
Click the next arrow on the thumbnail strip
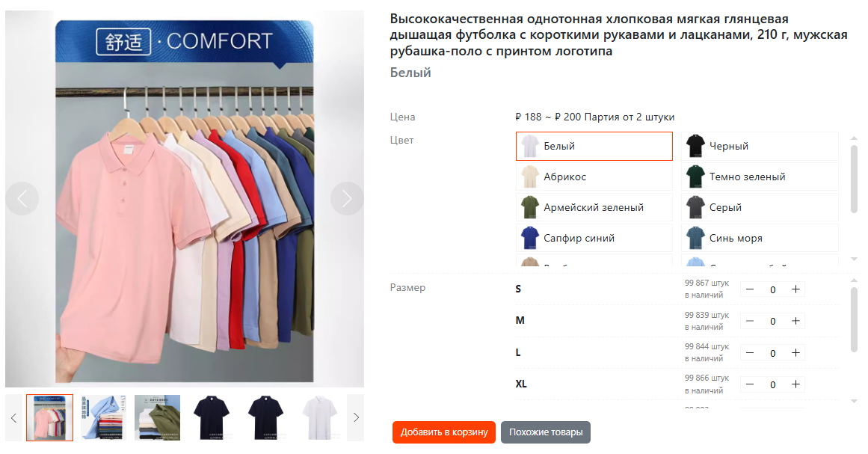[x=354, y=417]
